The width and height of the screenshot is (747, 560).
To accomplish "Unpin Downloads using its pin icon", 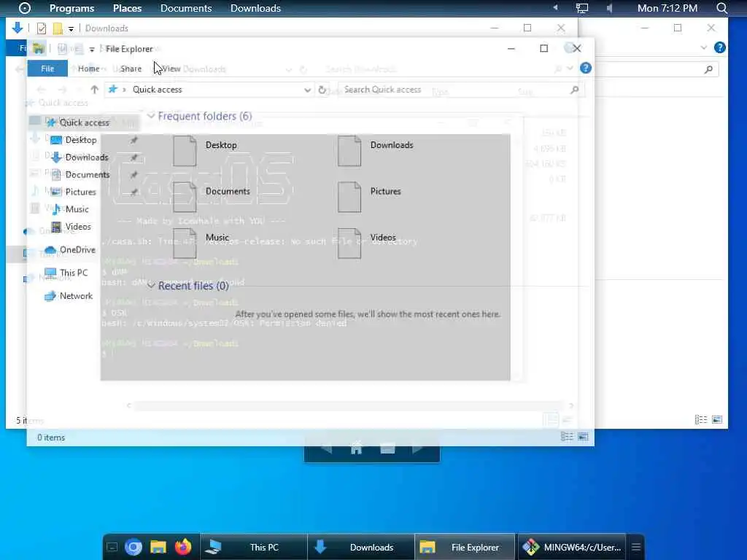I will point(134,157).
